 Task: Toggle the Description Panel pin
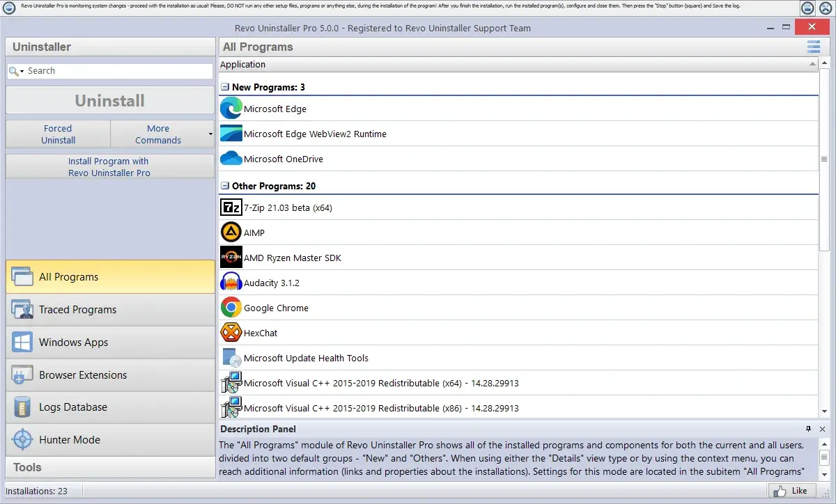[x=809, y=429]
